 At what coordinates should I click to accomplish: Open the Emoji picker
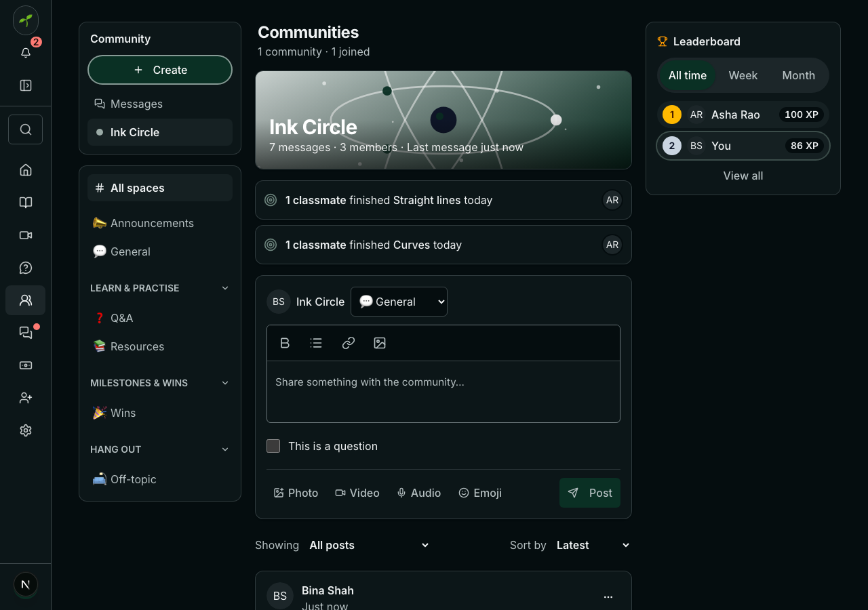click(480, 493)
